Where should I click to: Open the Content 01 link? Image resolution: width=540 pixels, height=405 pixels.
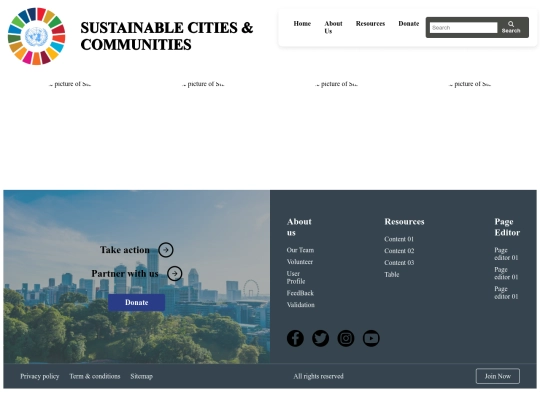pos(399,239)
